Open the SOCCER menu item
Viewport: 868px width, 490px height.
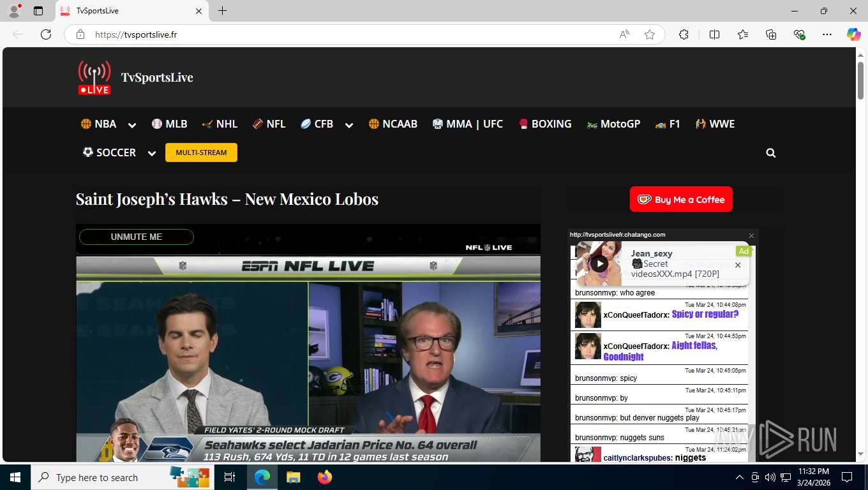coord(109,152)
